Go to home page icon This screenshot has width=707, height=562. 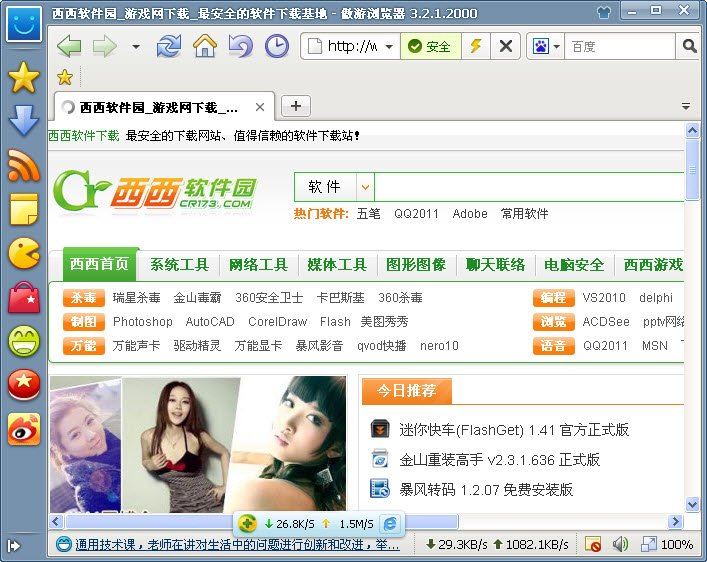point(205,46)
